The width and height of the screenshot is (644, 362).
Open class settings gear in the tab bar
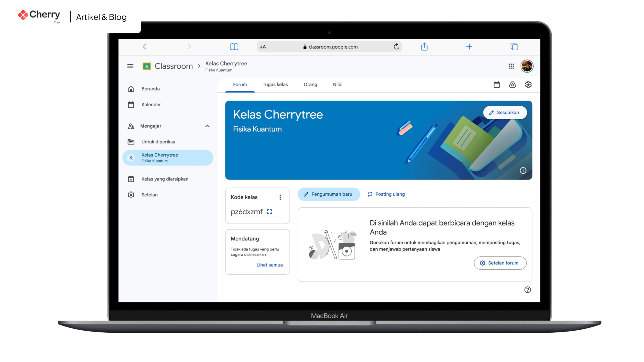[x=528, y=85]
